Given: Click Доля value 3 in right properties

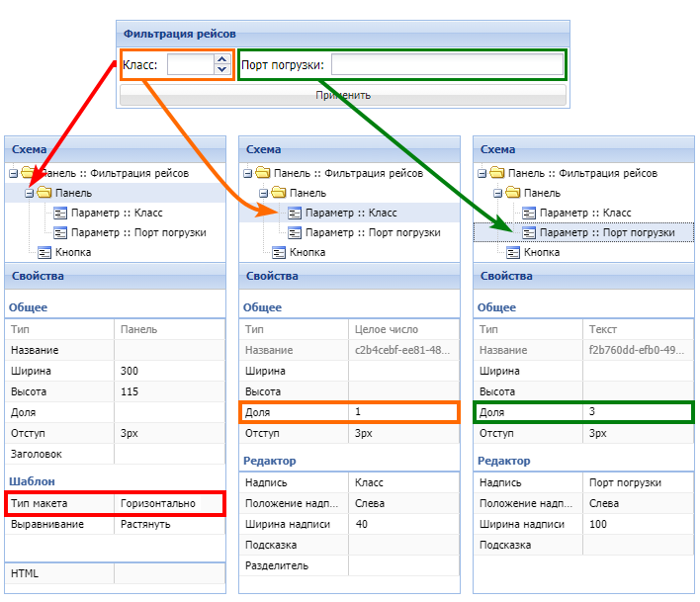Looking at the screenshot, I should tap(593, 412).
